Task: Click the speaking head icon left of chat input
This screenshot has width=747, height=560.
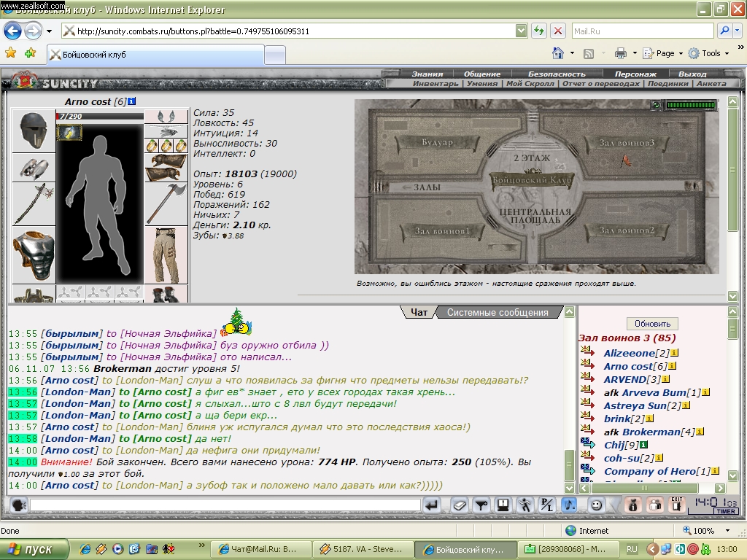Action: coord(18,505)
